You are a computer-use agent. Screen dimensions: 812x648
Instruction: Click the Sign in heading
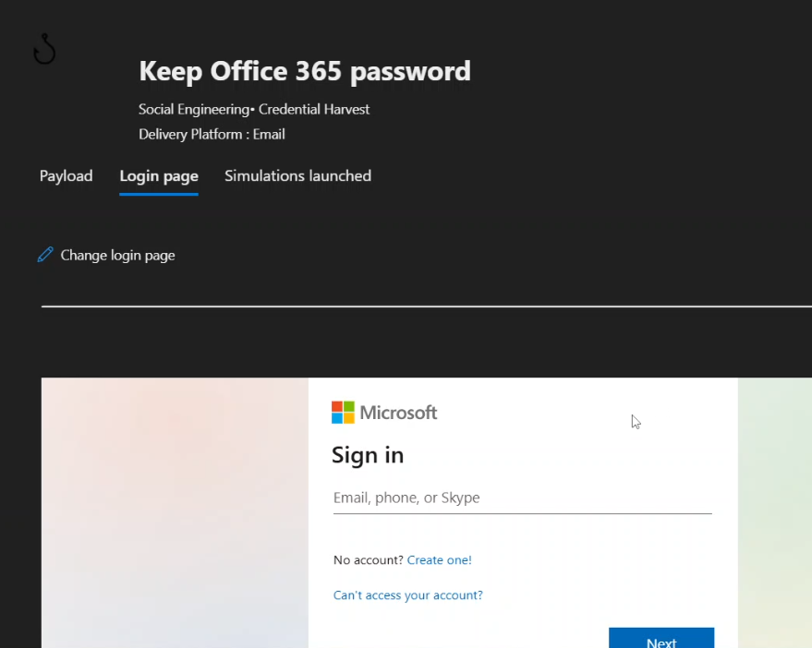coord(368,455)
